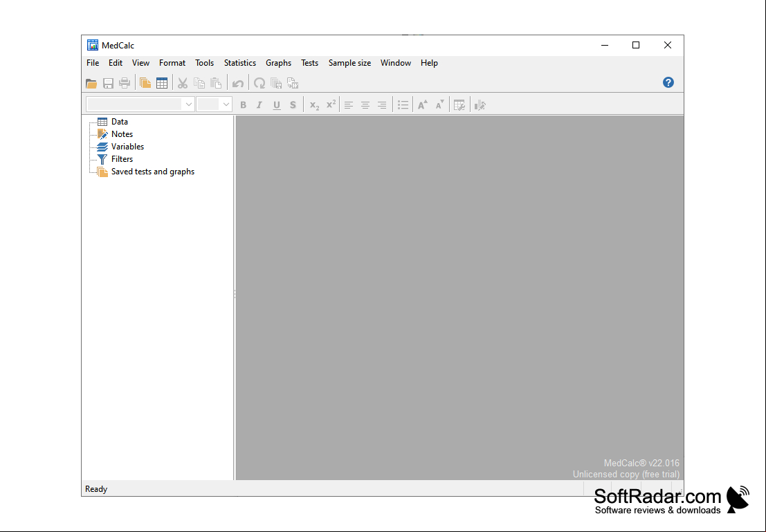The height and width of the screenshot is (532, 766).
Task: Toggle italic formatting
Action: [259, 105]
